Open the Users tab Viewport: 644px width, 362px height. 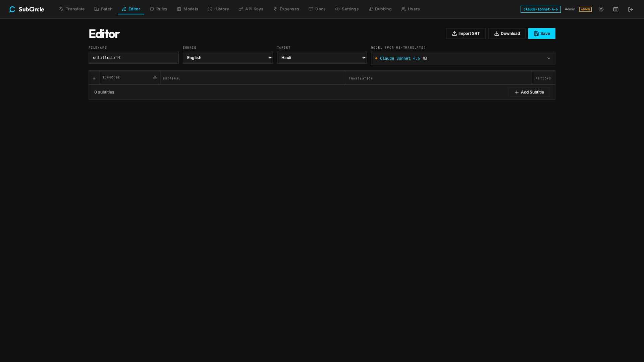pyautogui.click(x=411, y=9)
